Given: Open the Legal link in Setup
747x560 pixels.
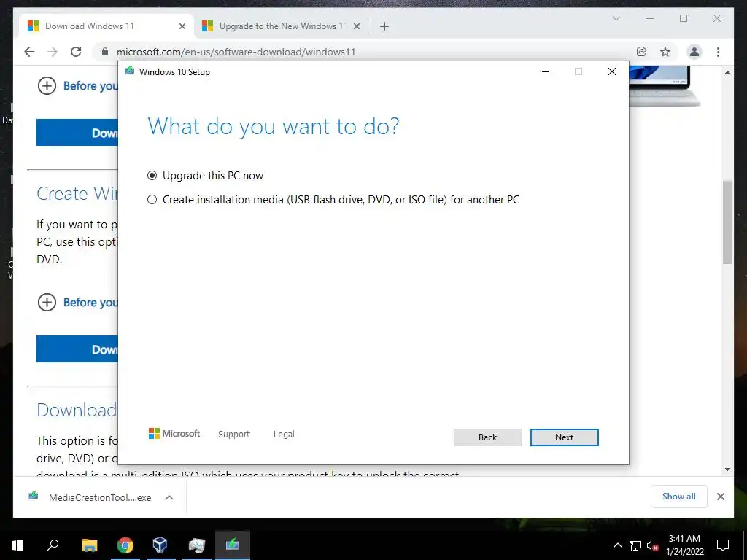Looking at the screenshot, I should tap(284, 435).
